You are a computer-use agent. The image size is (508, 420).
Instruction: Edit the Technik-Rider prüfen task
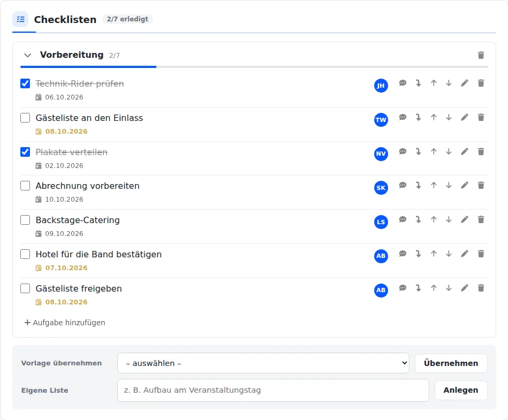pos(465,83)
